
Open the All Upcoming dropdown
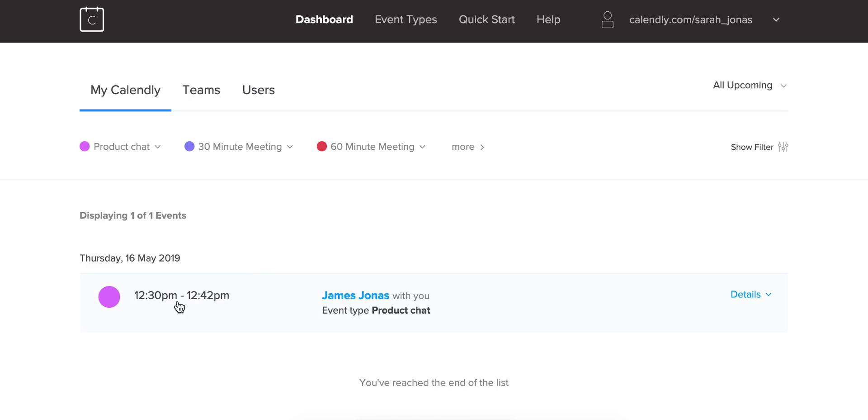(750, 86)
